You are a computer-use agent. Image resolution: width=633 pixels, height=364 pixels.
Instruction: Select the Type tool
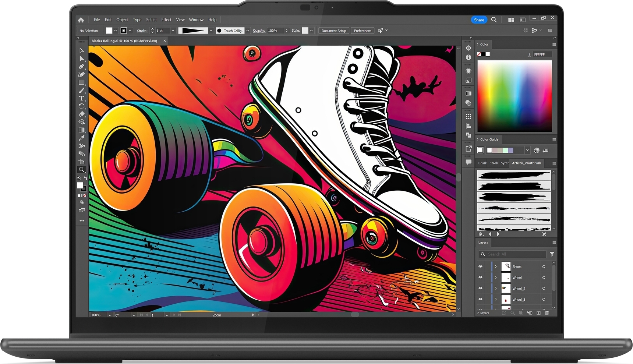82,98
